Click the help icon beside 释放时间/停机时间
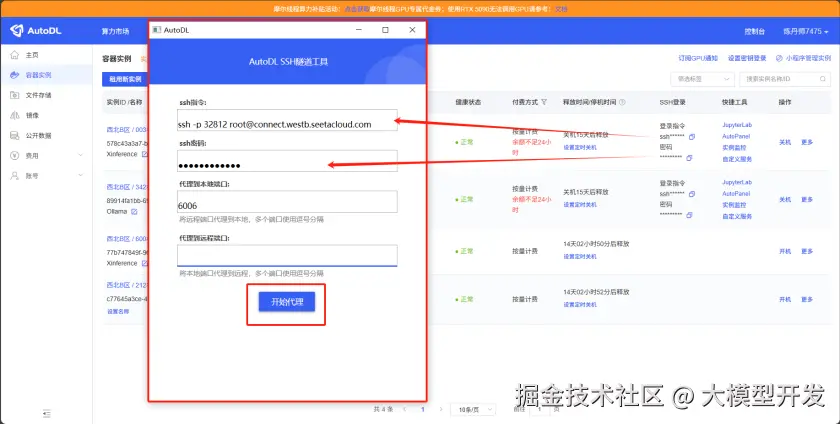The width and height of the screenshot is (840, 424). tap(622, 102)
